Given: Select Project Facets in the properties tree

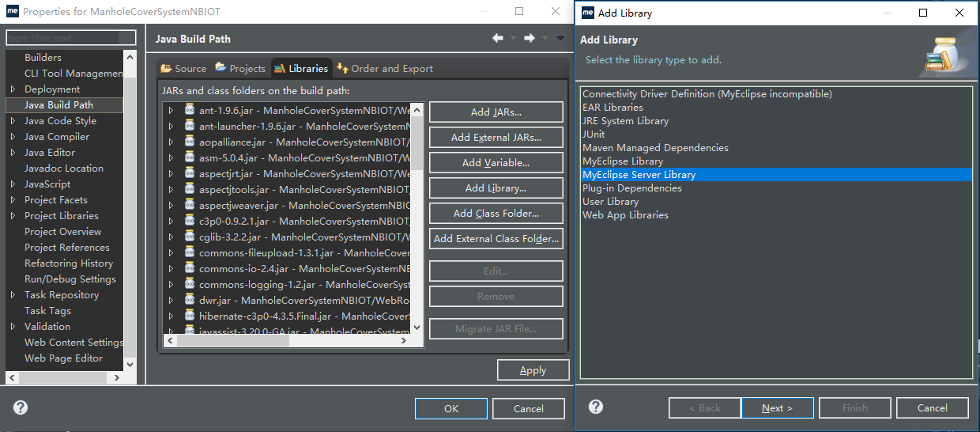Looking at the screenshot, I should tap(56, 199).
